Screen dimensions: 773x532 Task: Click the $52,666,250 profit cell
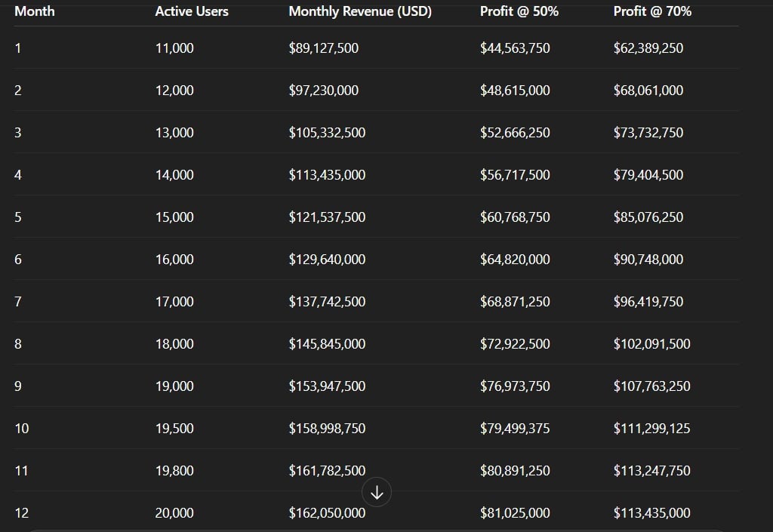tap(515, 133)
